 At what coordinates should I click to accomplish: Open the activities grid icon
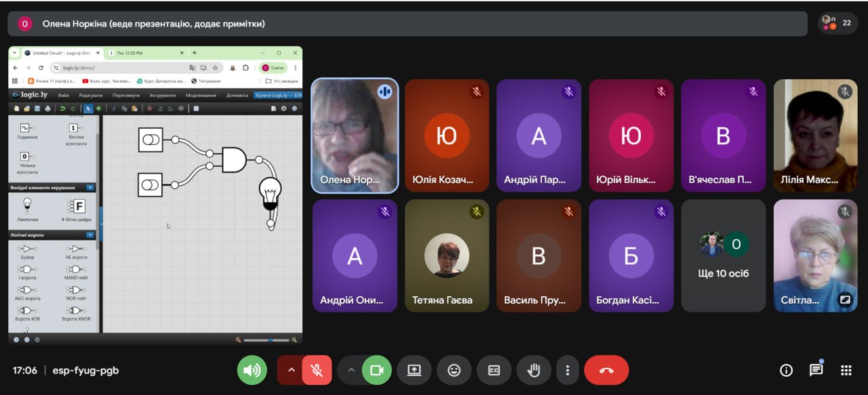(x=846, y=370)
